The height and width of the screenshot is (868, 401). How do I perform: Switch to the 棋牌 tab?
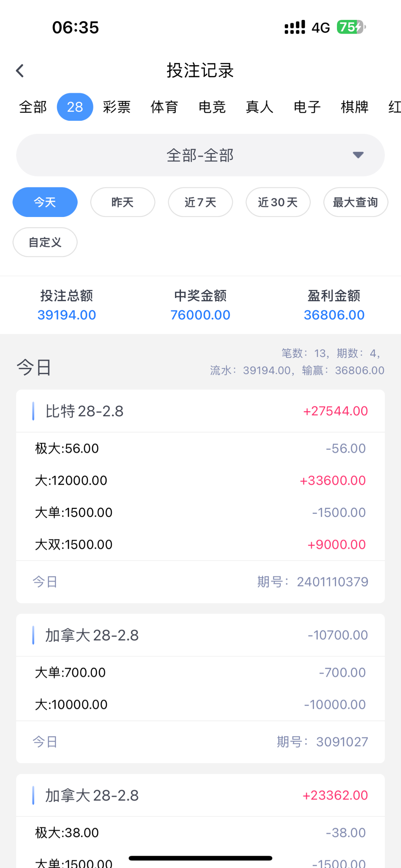354,107
